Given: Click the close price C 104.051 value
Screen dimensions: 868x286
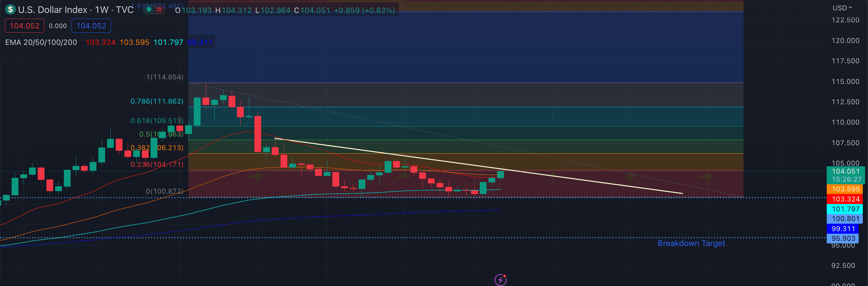Looking at the screenshot, I should tap(312, 10).
